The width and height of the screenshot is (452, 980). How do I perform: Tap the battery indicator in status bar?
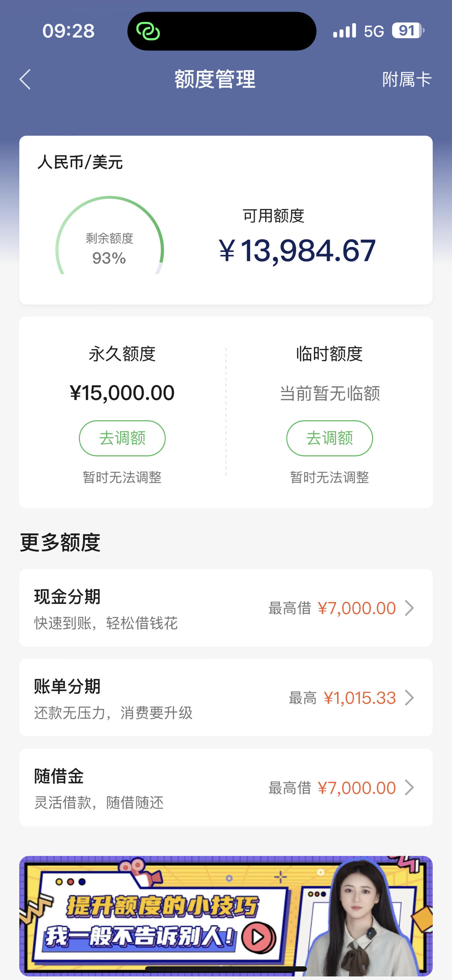(x=408, y=31)
